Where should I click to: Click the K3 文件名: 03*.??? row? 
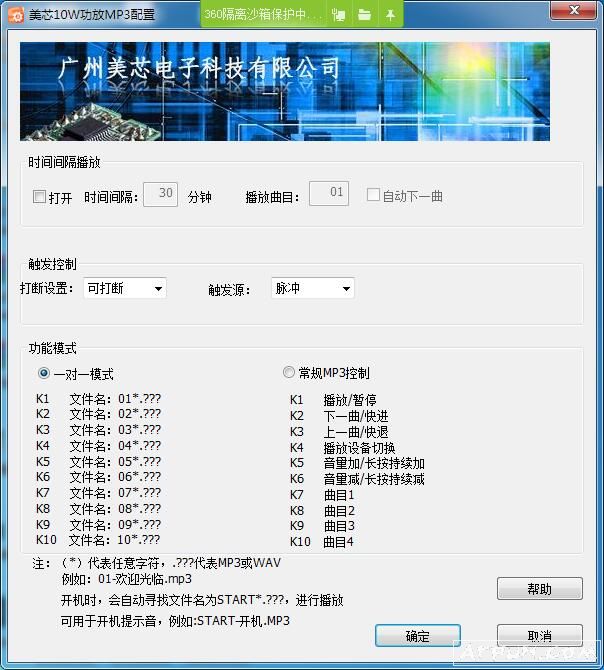tap(98, 430)
